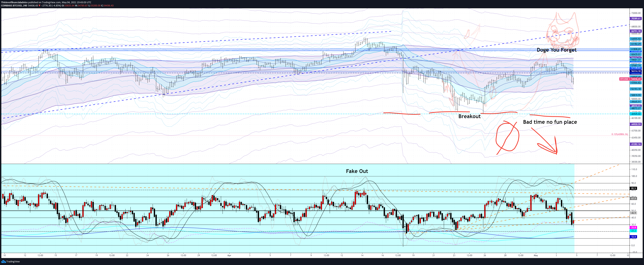Click the 24 date on time axis
This screenshot has height=265, width=644.
point(148,255)
